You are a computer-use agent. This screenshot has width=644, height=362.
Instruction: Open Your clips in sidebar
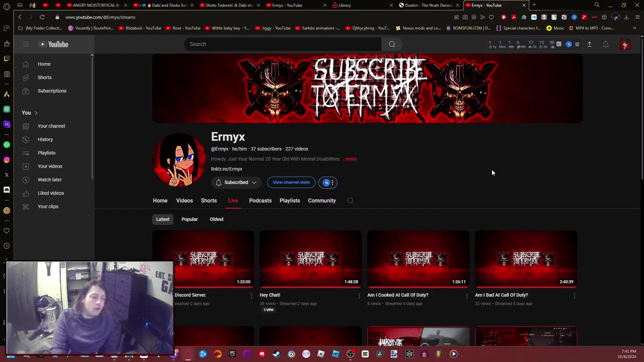pyautogui.click(x=53, y=207)
